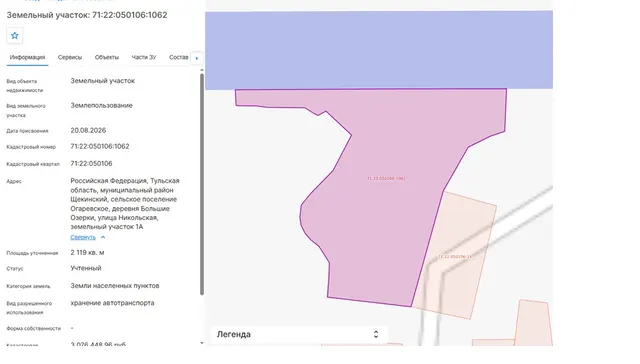The image size is (640, 364).
Task: Click the Форма собственности label
Action: point(33,328)
